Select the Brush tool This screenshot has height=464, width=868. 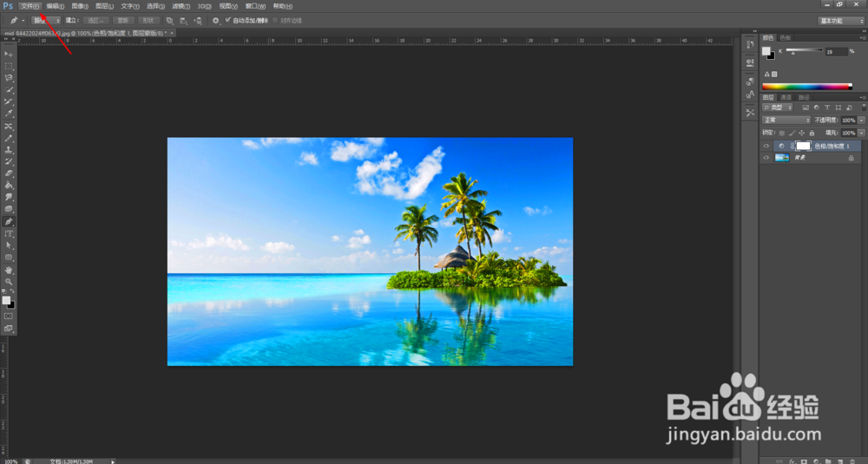(x=9, y=138)
